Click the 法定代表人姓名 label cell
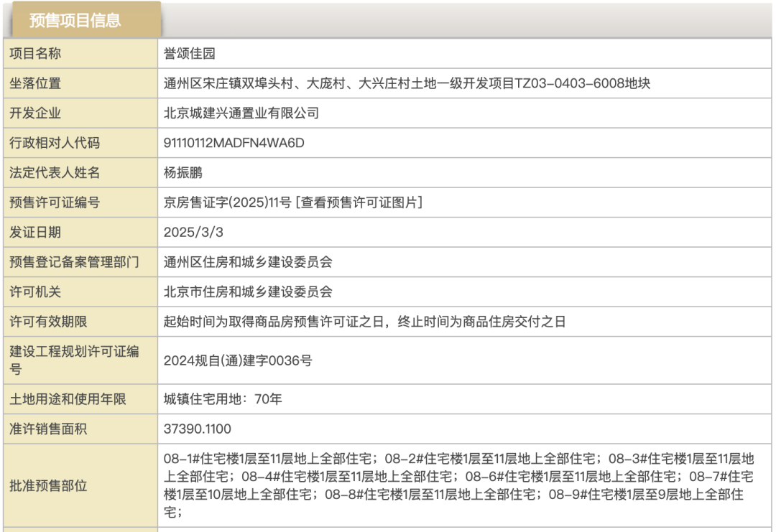Viewport: 776px width, 532px height. point(80,172)
